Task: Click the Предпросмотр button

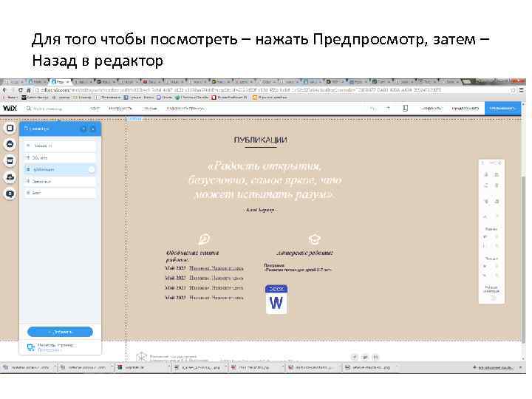Action: point(465,108)
